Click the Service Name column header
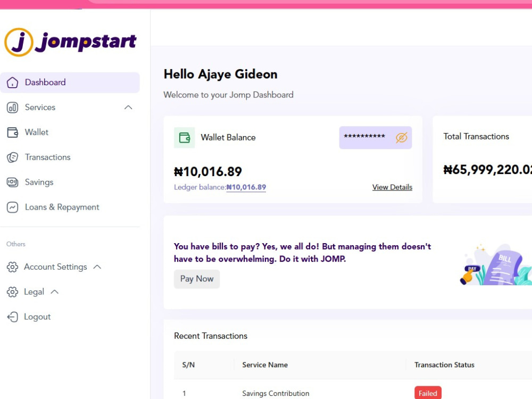Viewport: 532px width, 399px height. [265, 365]
